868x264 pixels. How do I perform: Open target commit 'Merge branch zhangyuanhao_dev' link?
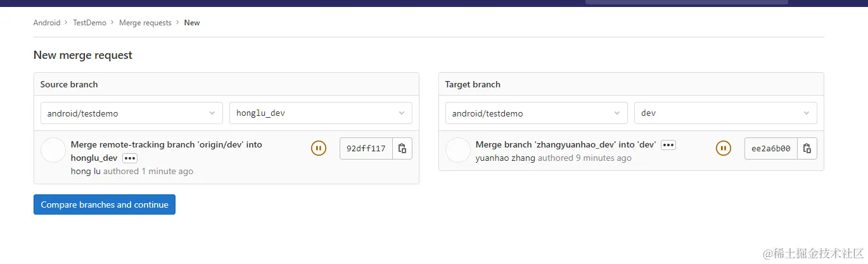tap(565, 145)
